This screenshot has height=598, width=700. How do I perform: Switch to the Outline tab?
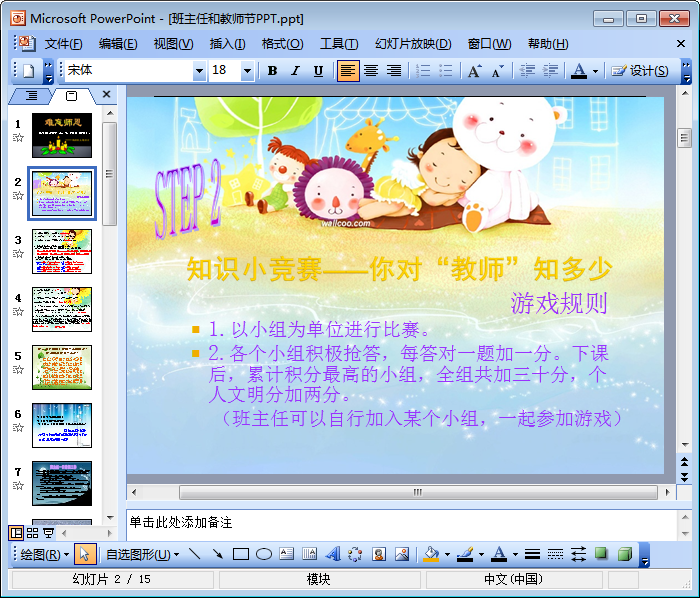click(x=31, y=96)
